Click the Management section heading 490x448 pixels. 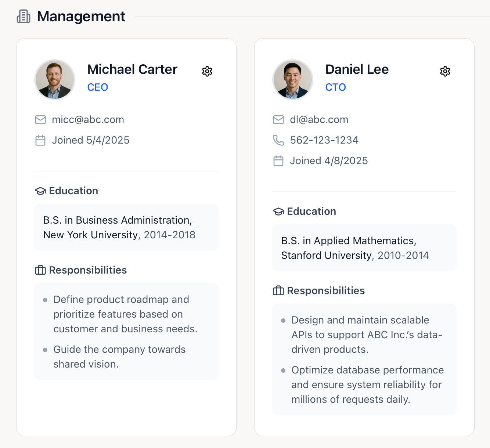pyautogui.click(x=81, y=16)
